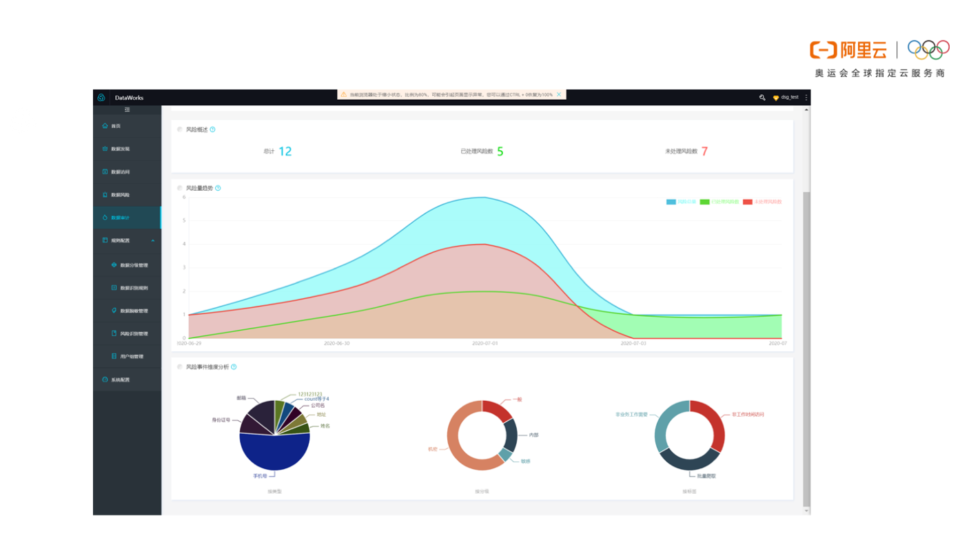Open help icon beside 风险事件维度分析
Viewport: 980px width, 551px height.
pyautogui.click(x=234, y=367)
